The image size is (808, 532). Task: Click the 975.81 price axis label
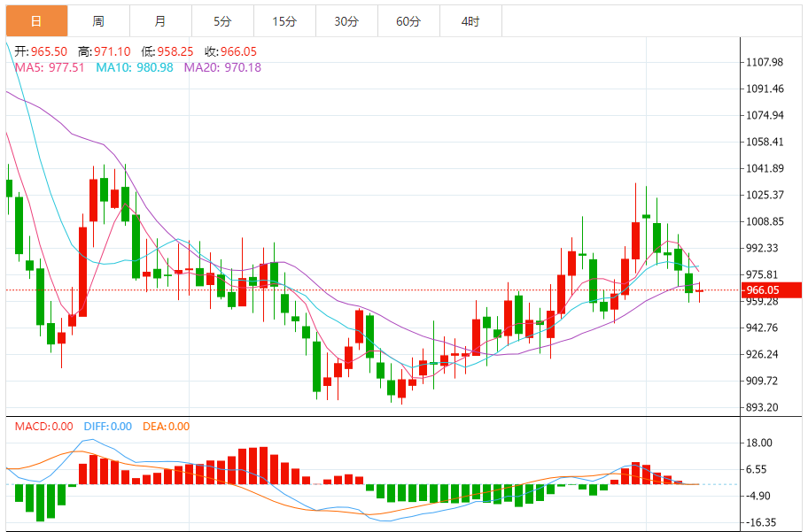762,274
